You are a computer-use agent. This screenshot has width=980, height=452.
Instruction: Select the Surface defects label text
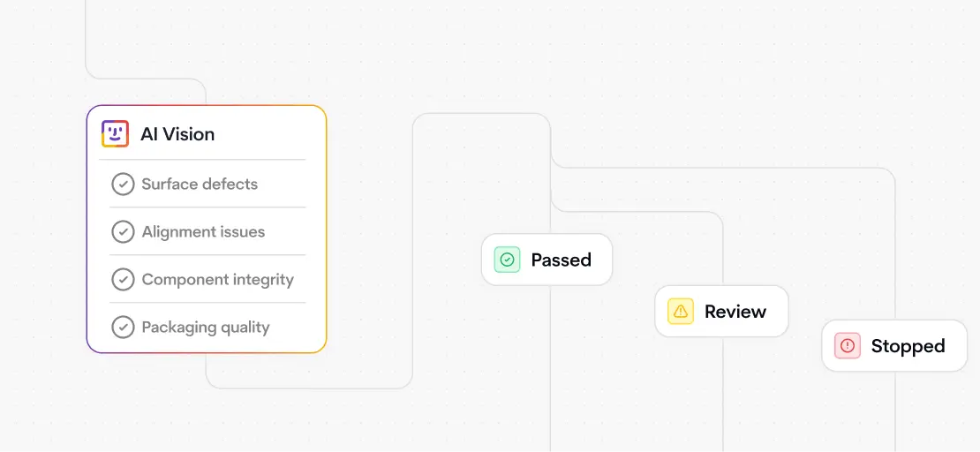(200, 185)
